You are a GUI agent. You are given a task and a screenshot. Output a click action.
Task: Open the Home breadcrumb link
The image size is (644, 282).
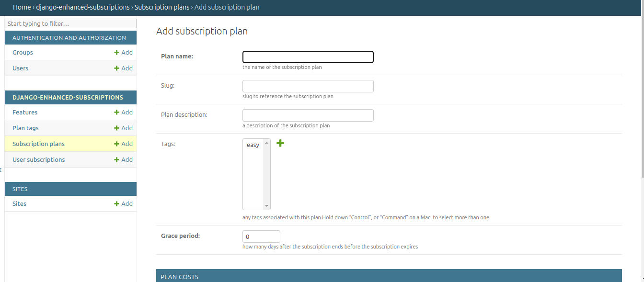coord(22,7)
